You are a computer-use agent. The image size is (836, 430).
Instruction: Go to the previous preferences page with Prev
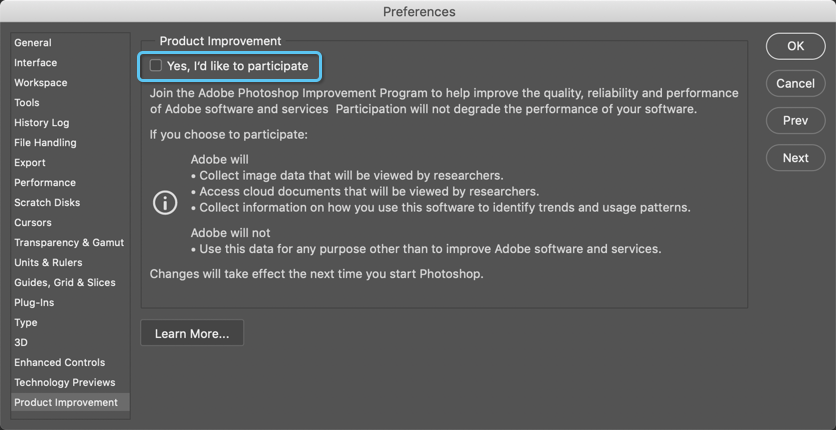[795, 121]
